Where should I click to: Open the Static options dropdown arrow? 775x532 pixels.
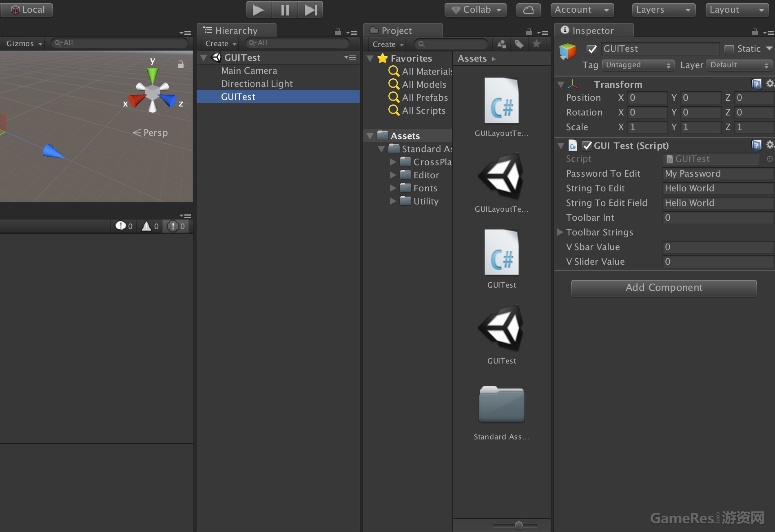point(769,49)
